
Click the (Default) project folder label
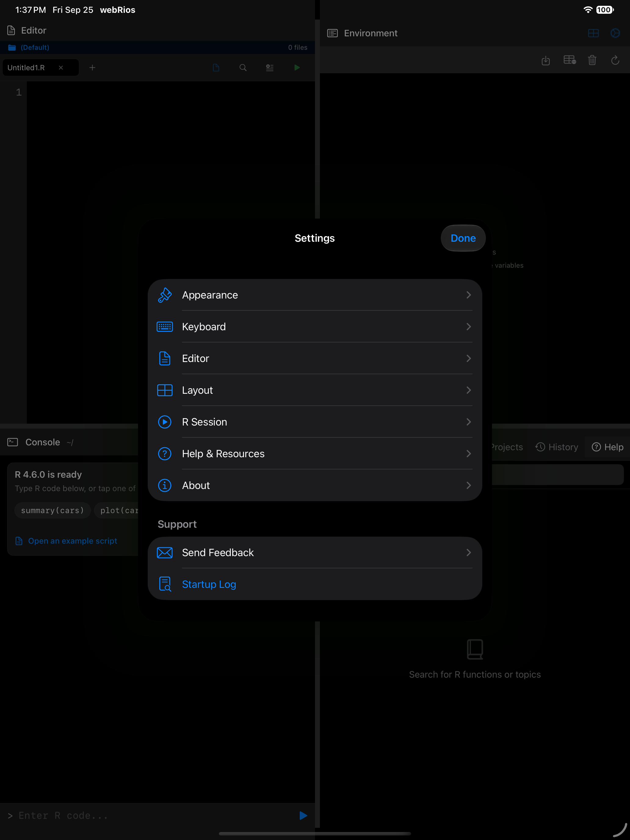pyautogui.click(x=35, y=48)
